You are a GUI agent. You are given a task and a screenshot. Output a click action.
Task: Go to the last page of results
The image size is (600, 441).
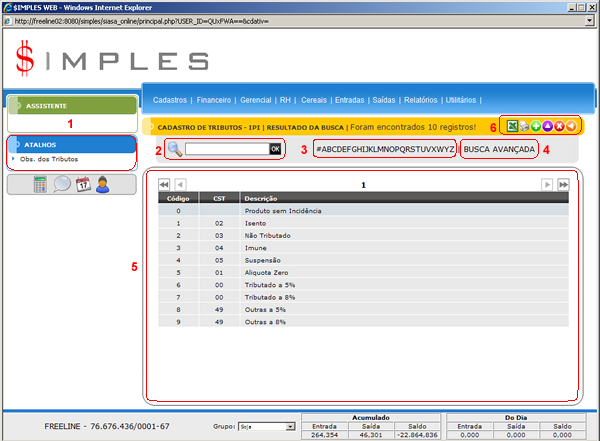pyautogui.click(x=564, y=185)
